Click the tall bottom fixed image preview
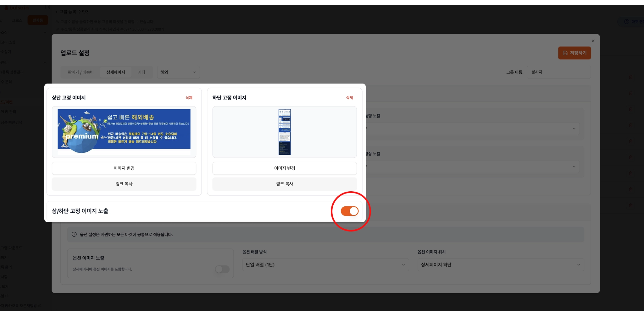This screenshot has height=311, width=644. [x=285, y=132]
